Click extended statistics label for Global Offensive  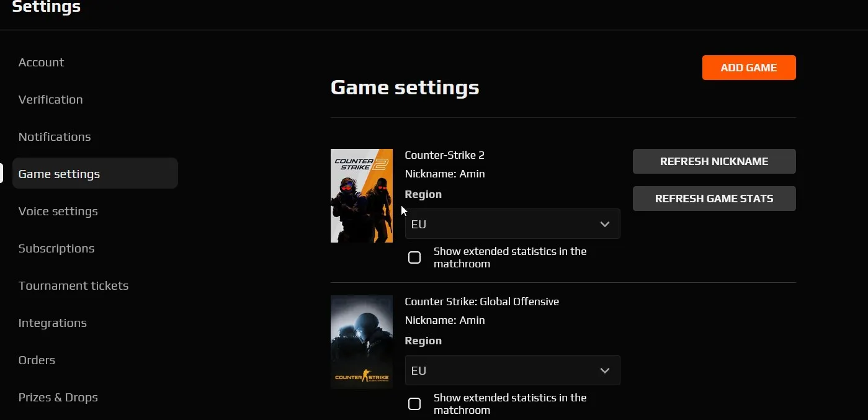point(510,404)
